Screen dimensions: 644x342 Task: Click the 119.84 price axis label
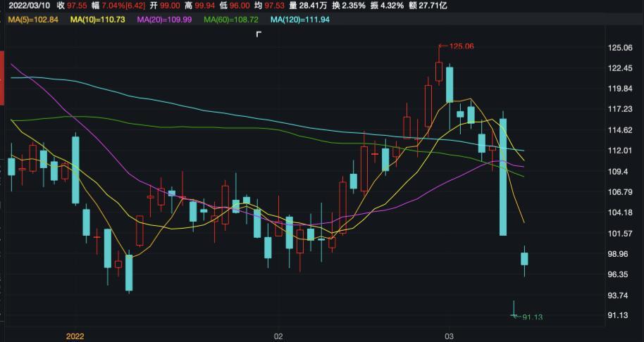click(x=620, y=89)
